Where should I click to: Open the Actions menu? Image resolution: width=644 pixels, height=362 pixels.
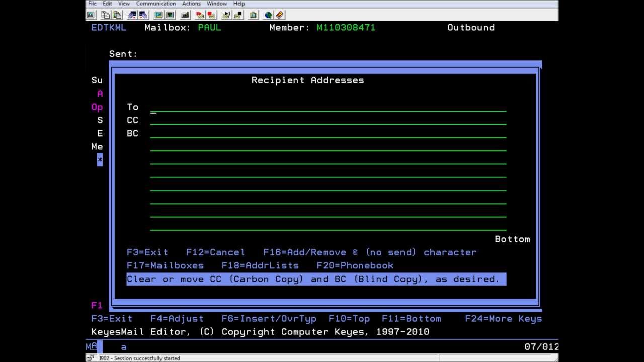click(191, 4)
